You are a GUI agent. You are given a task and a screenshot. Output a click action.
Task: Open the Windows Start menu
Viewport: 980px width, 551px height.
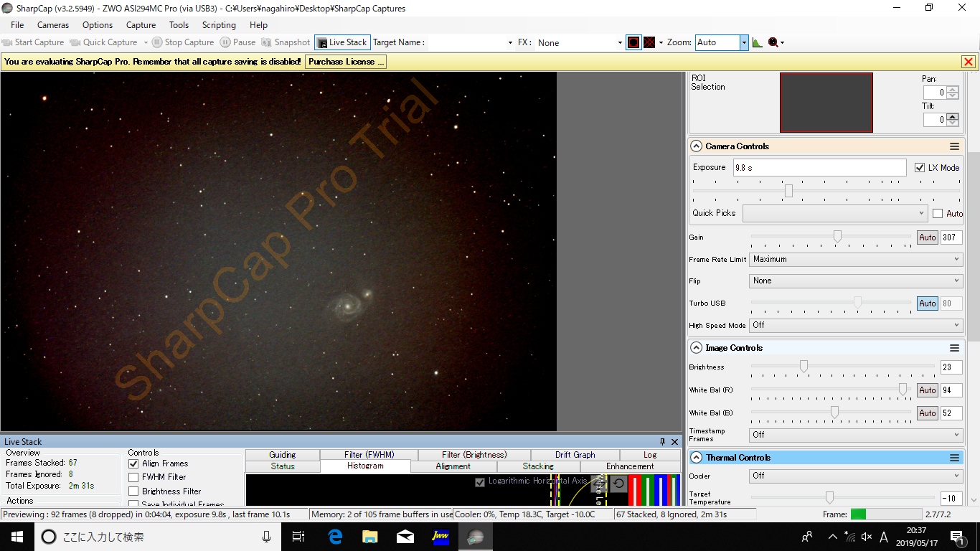tap(17, 536)
